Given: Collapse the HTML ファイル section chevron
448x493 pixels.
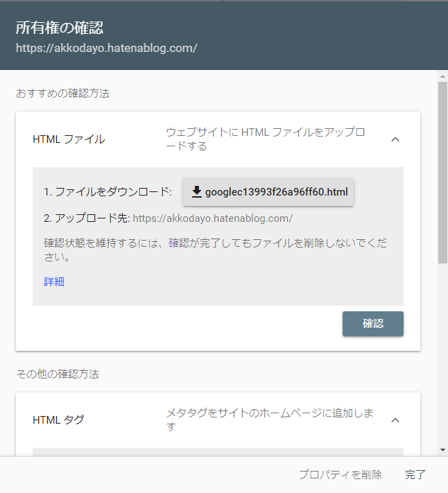Looking at the screenshot, I should (x=395, y=139).
